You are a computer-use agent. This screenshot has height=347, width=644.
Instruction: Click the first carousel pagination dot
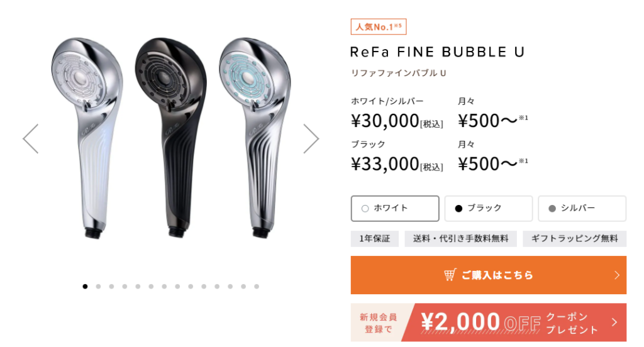click(85, 286)
